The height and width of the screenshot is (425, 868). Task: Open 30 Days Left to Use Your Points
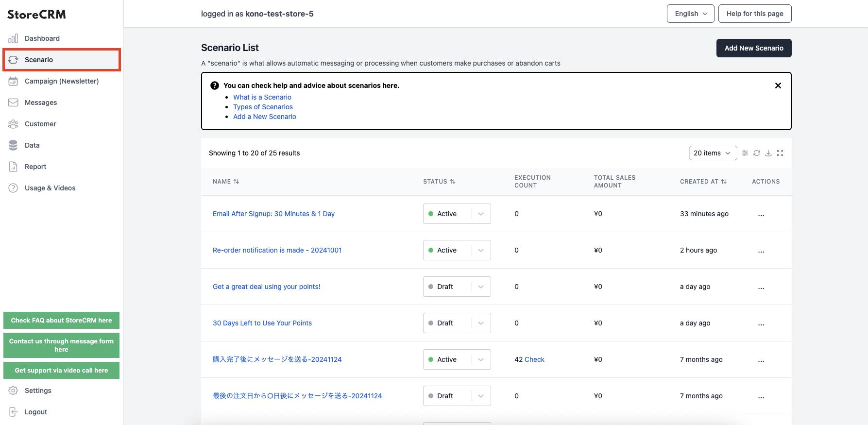pyautogui.click(x=262, y=323)
